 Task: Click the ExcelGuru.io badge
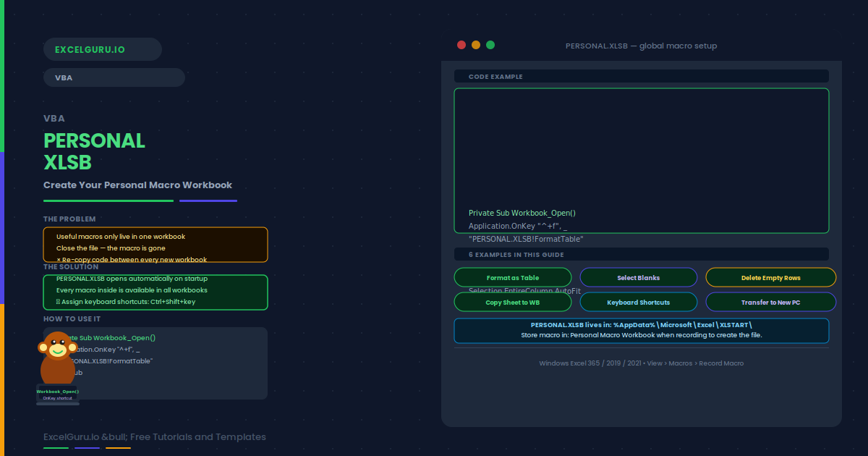[x=103, y=49]
